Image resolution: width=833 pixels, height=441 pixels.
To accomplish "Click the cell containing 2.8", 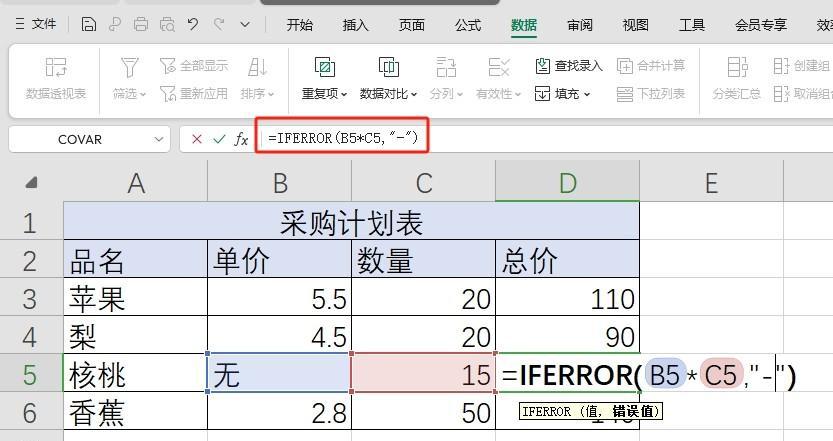I will coord(279,411).
